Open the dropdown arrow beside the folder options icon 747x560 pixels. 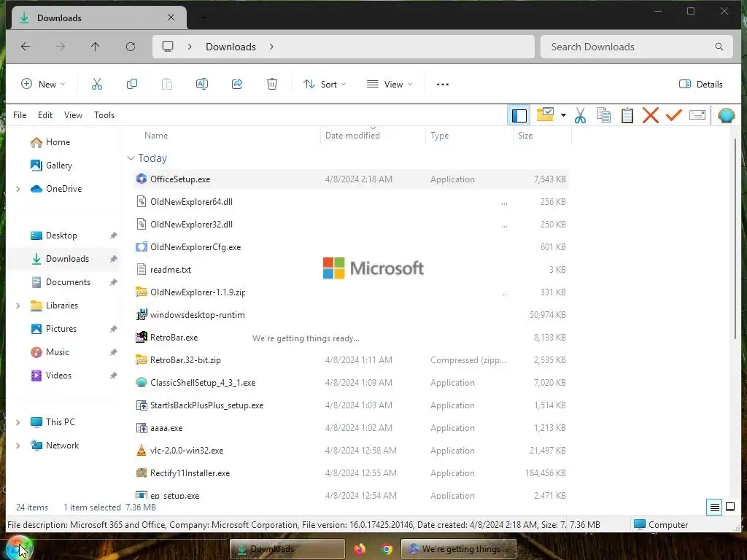tap(563, 115)
